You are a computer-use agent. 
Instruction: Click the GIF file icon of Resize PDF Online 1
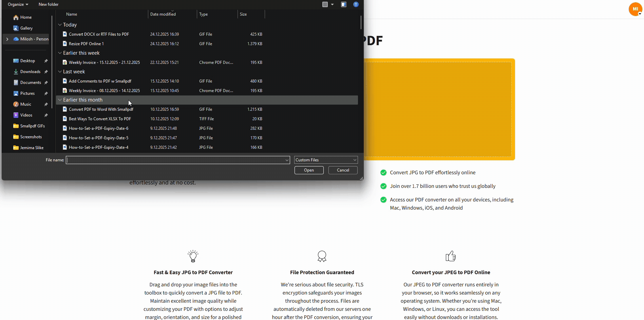(65, 44)
